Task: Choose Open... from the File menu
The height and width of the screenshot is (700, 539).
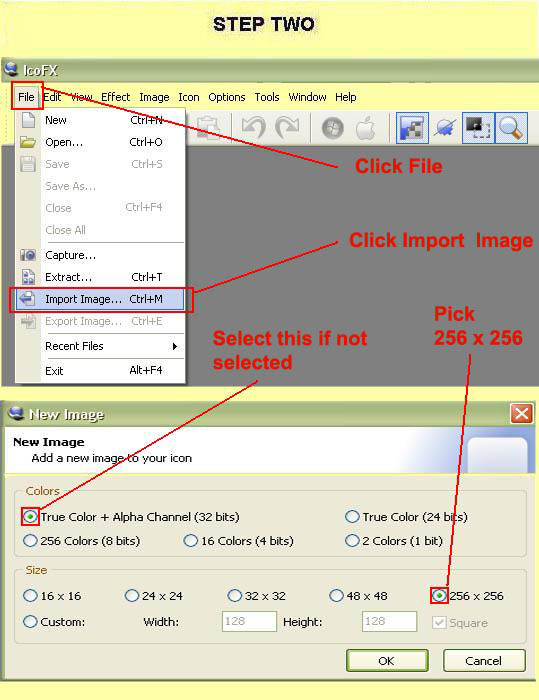Action: (x=100, y=142)
